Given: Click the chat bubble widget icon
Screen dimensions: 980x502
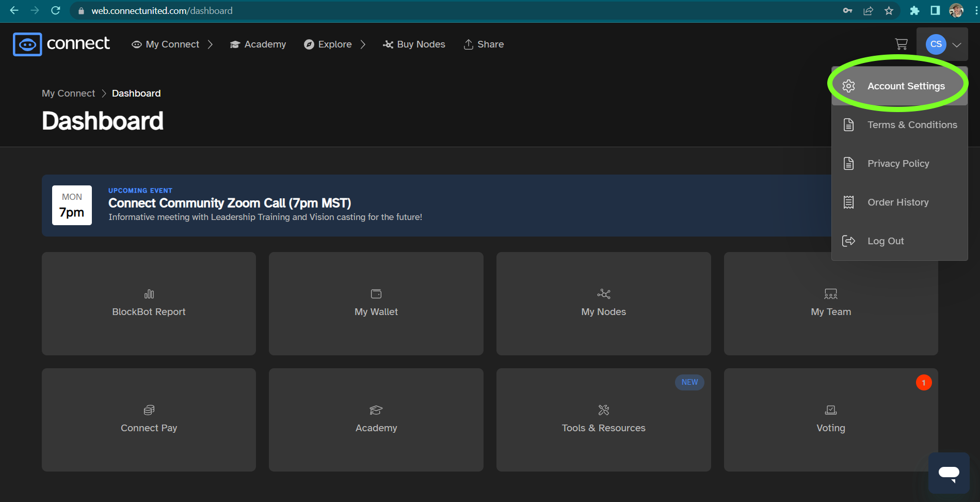Looking at the screenshot, I should (949, 473).
